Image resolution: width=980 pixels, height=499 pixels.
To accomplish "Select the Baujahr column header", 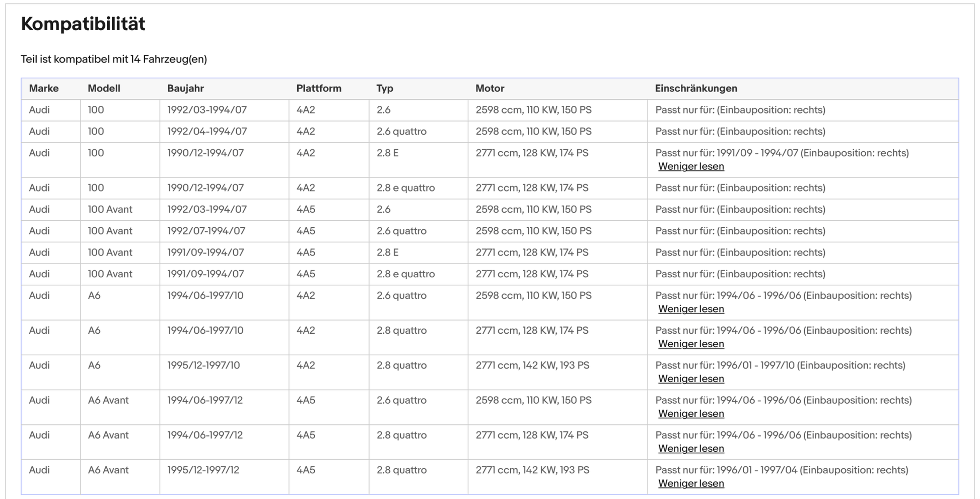I will tap(185, 89).
